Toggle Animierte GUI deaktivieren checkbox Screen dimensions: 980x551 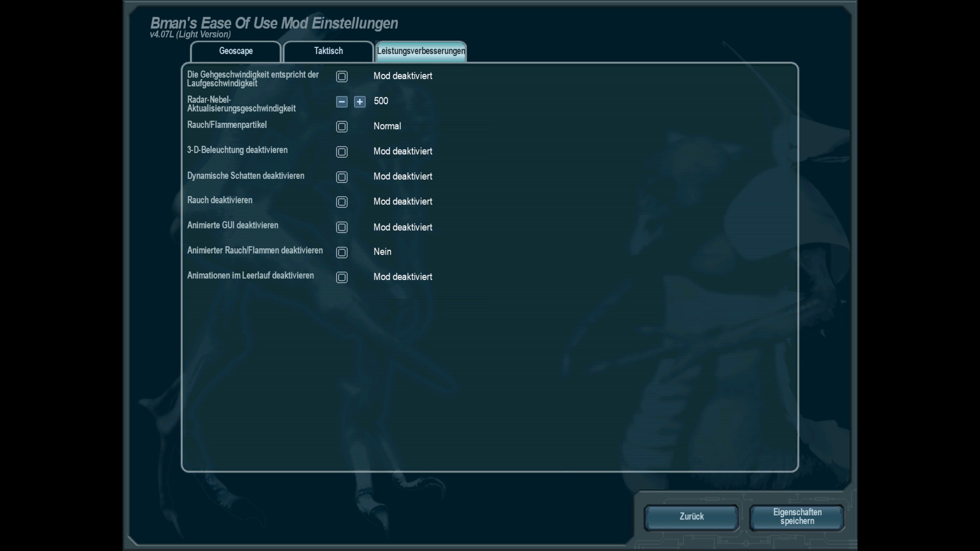341,227
